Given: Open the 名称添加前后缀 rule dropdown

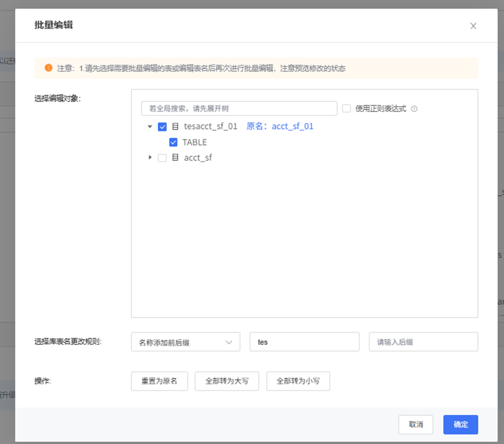Looking at the screenshot, I should point(185,342).
